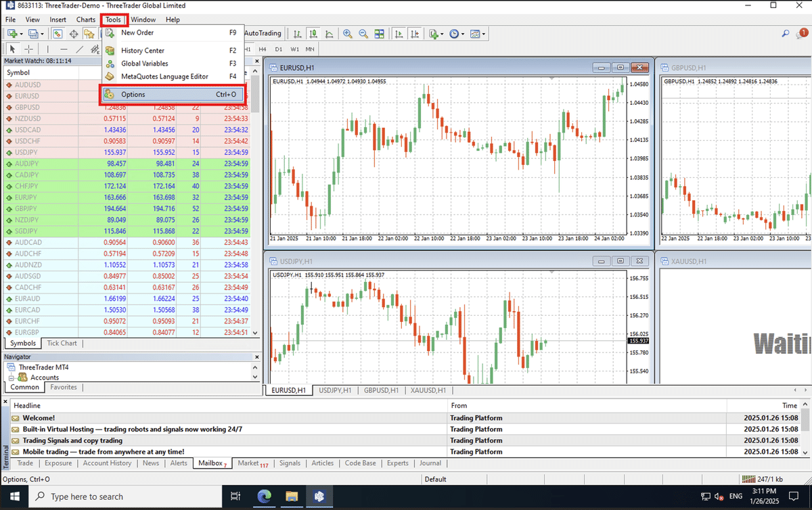Toggle the AutoTrading button
Viewport: 812px width, 510px height.
pyautogui.click(x=261, y=33)
